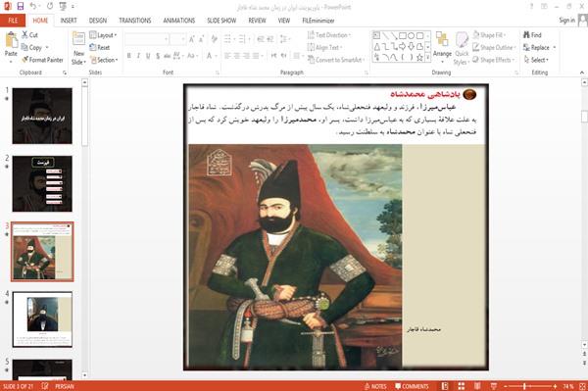This screenshot has height=391, width=588.
Task: Select the oval shape in the shapes gallery
Action: click(411, 35)
